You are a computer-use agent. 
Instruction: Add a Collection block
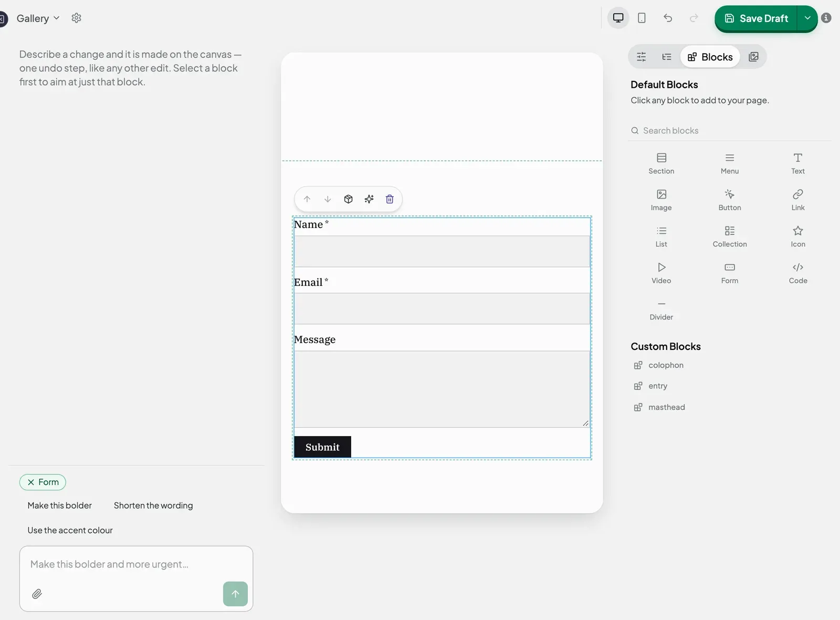tap(730, 236)
